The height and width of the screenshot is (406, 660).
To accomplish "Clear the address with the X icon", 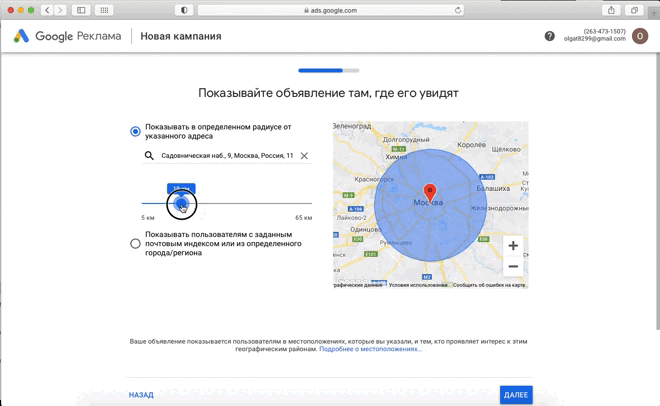I will point(304,156).
